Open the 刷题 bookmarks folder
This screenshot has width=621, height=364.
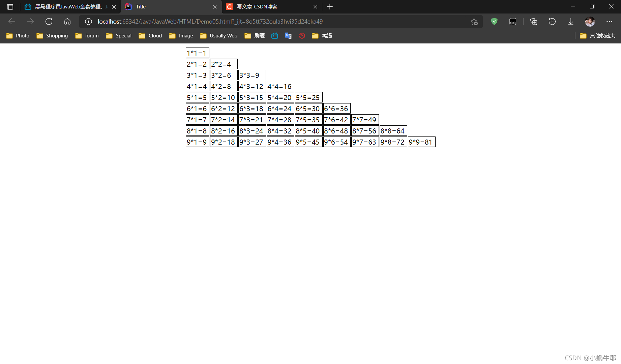[255, 36]
